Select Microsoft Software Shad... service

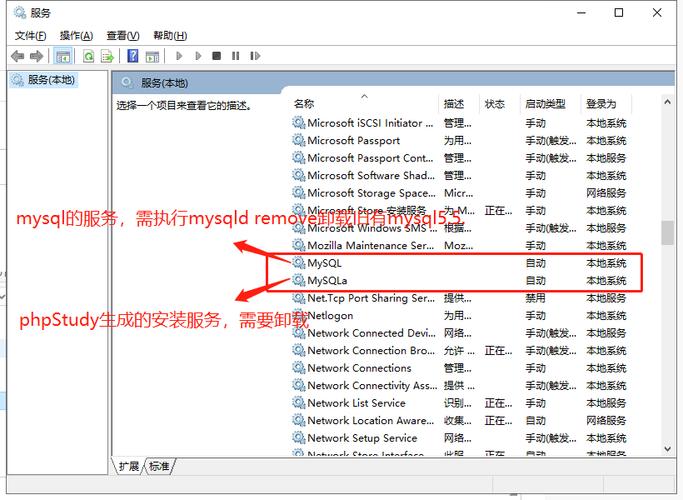(x=461, y=175)
